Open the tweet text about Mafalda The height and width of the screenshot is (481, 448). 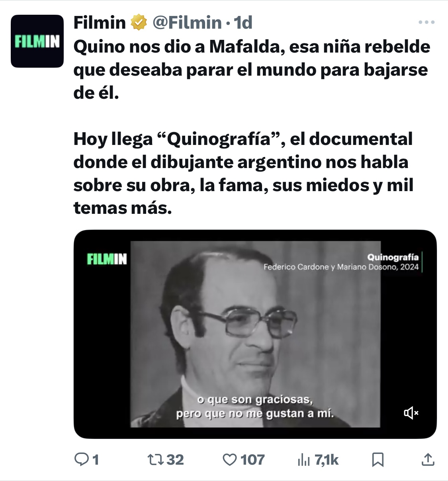click(x=252, y=70)
